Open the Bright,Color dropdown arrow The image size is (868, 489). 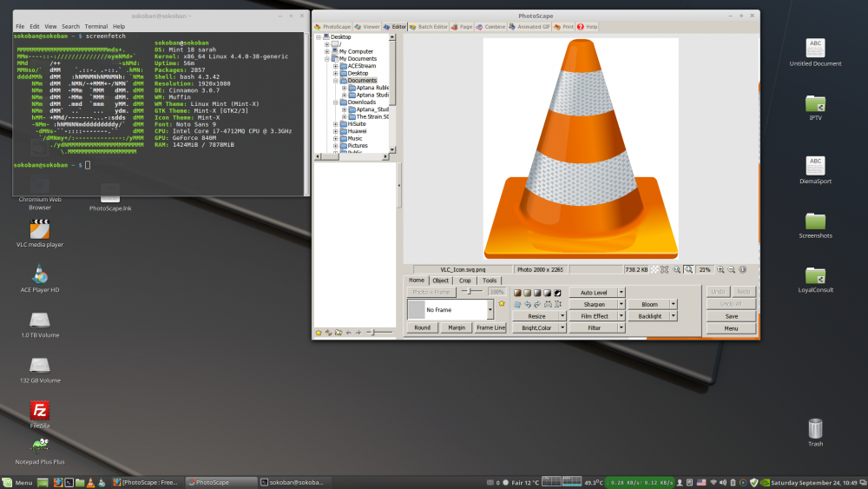tap(562, 327)
